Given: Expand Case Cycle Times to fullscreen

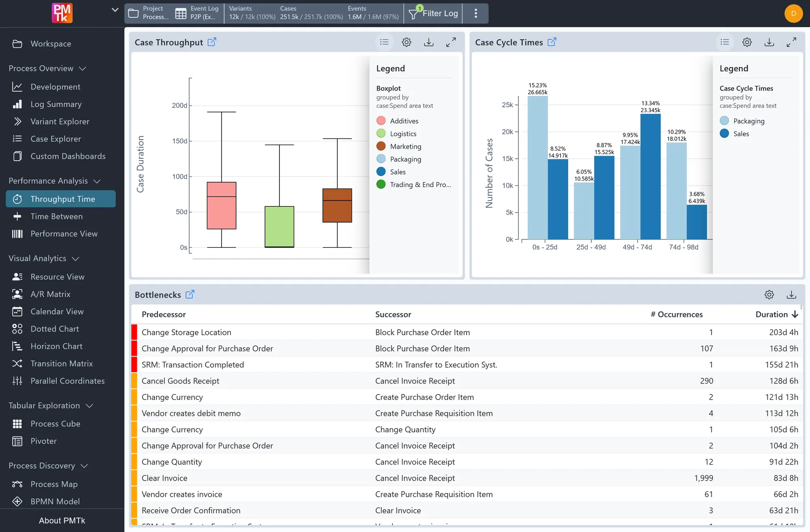Looking at the screenshot, I should point(791,42).
